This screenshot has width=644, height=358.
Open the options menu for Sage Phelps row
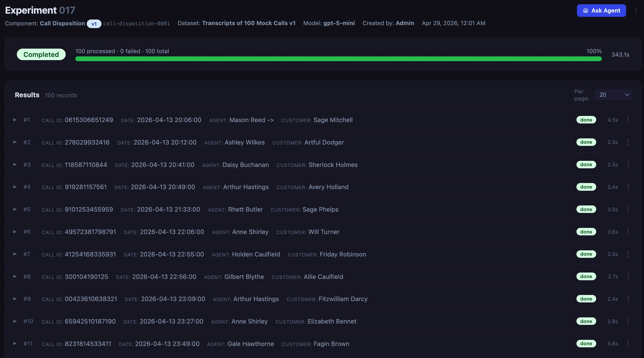pyautogui.click(x=628, y=209)
